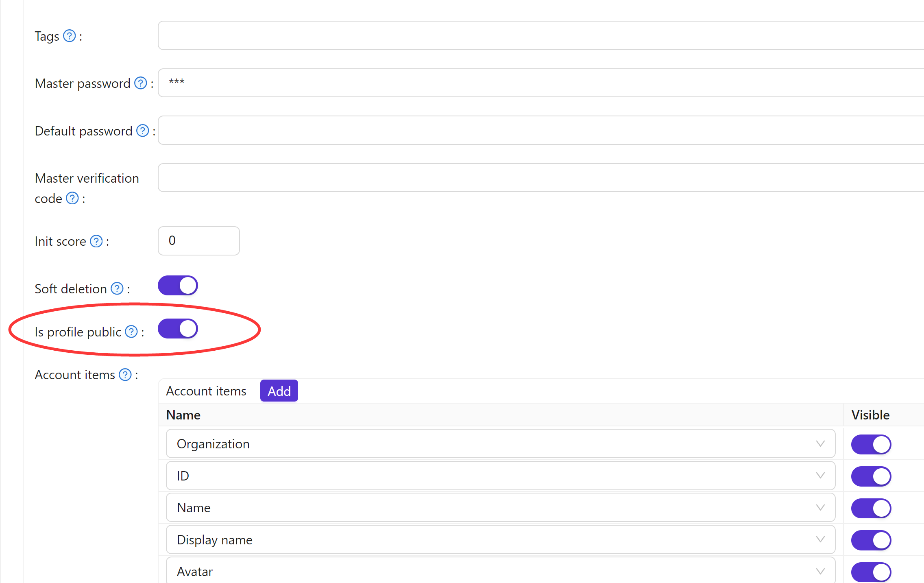Toggle Visible switch for the ID row
The width and height of the screenshot is (924, 583).
[x=871, y=476]
